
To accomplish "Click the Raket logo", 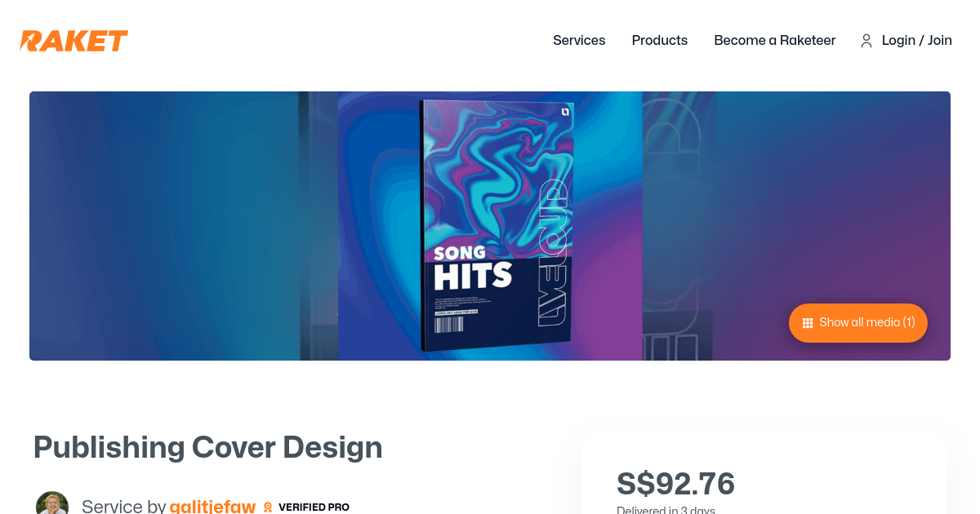I will (74, 41).
